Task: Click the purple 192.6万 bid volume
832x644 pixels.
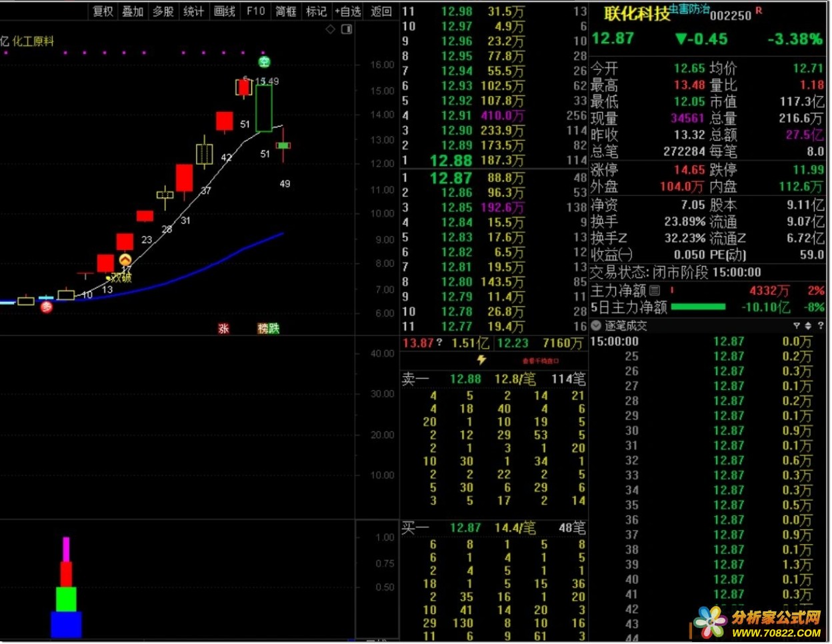Action: [503, 207]
